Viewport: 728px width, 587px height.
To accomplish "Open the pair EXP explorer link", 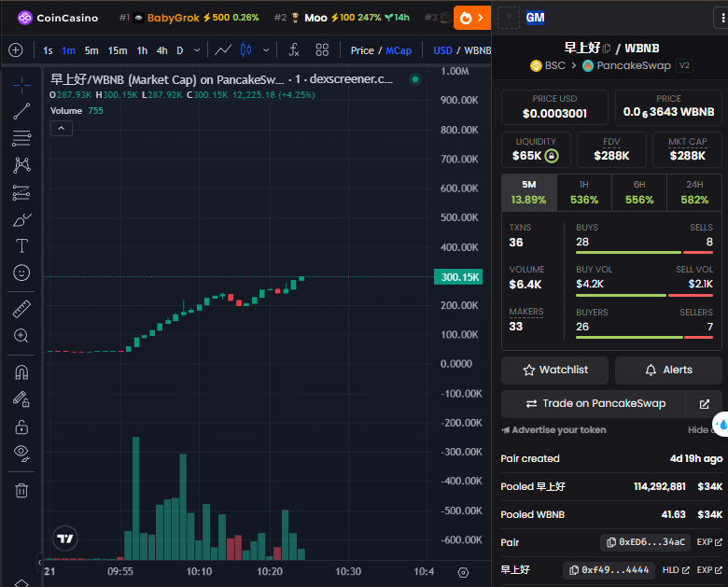I will pyautogui.click(x=709, y=542).
